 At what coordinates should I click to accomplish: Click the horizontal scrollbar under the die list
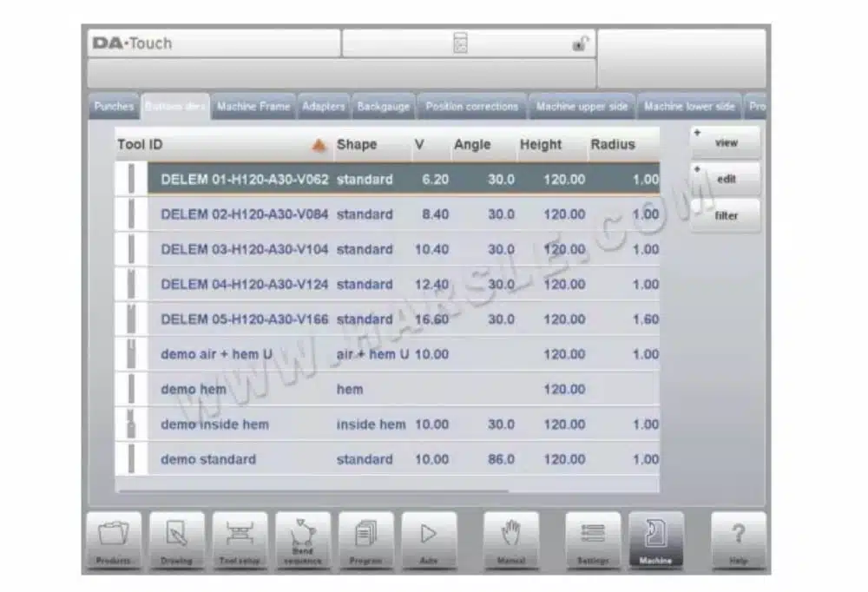(x=314, y=490)
